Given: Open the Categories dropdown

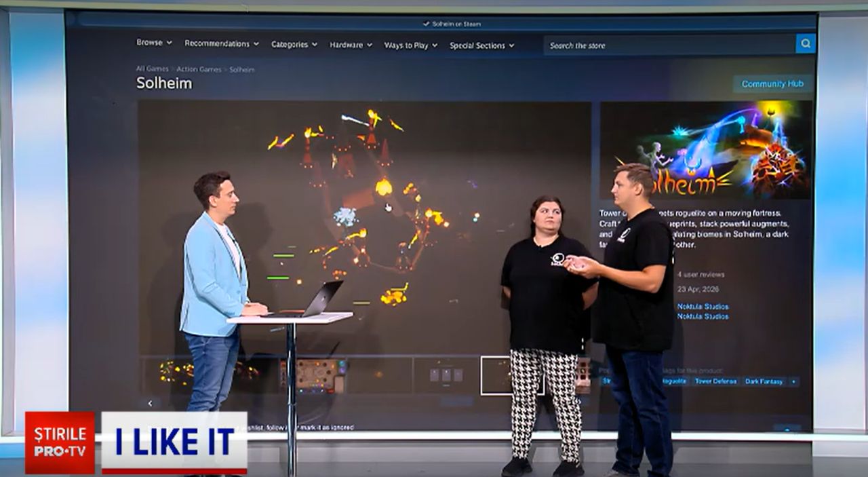Looking at the screenshot, I should 294,44.
